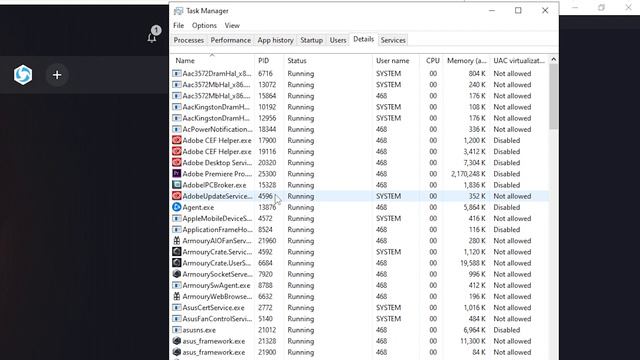This screenshot has width=640, height=360.
Task: Click the Disabled value in the asusns.exe row
Action: coord(507,330)
